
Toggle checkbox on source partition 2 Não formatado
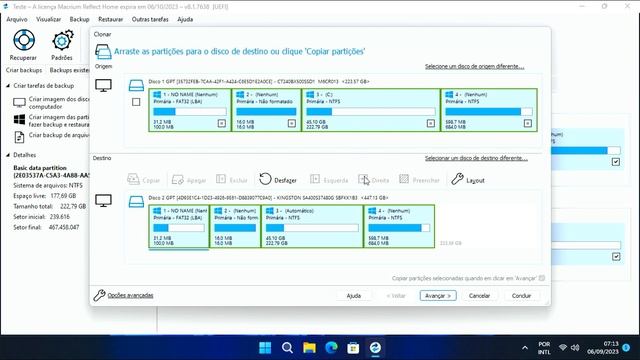pos(292,123)
